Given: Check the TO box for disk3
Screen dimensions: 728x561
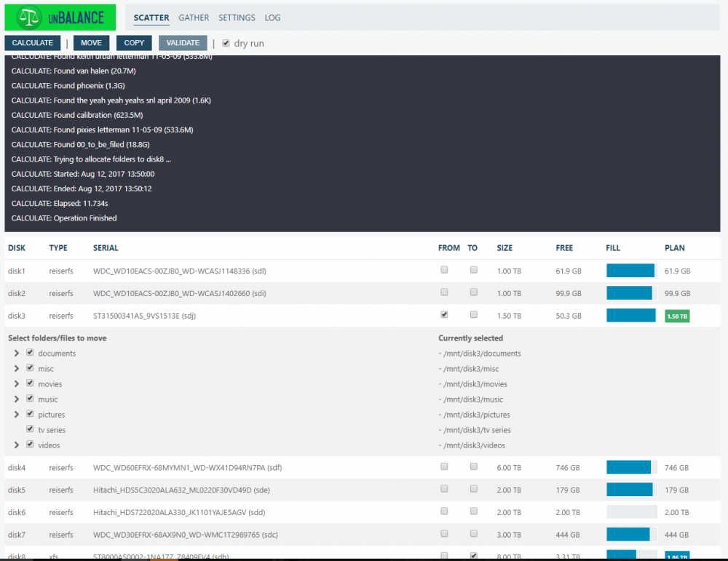Looking at the screenshot, I should point(474,314).
